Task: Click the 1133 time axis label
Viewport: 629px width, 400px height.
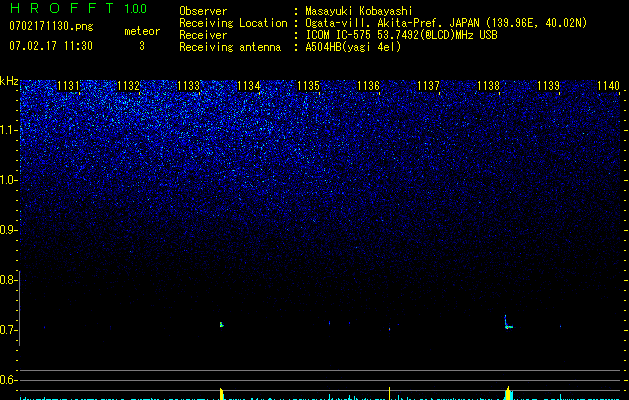Action: click(189, 86)
